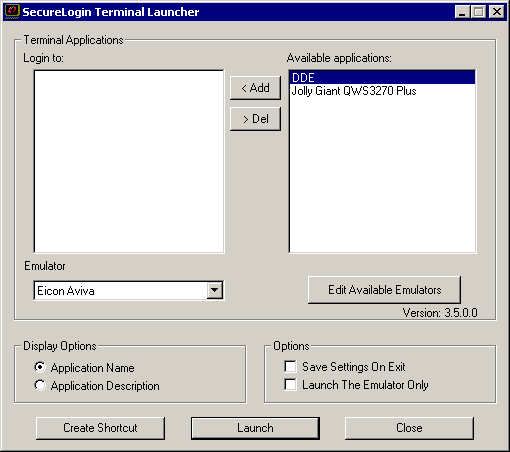
Task: Click the Close button at bottom
Action: [x=409, y=428]
